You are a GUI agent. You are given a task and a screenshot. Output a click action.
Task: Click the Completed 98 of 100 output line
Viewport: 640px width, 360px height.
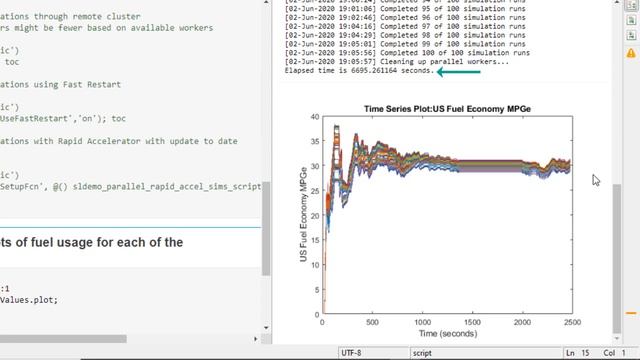click(x=405, y=35)
